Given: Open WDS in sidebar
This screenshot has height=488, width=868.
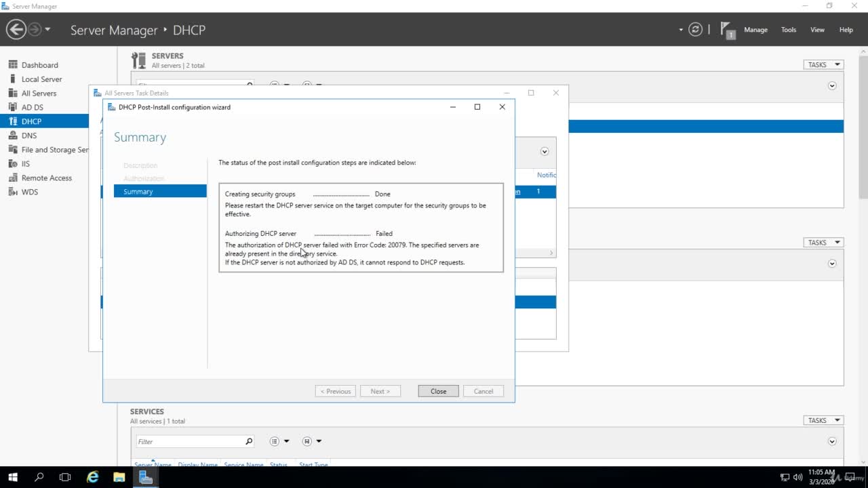Looking at the screenshot, I should pyautogui.click(x=29, y=192).
